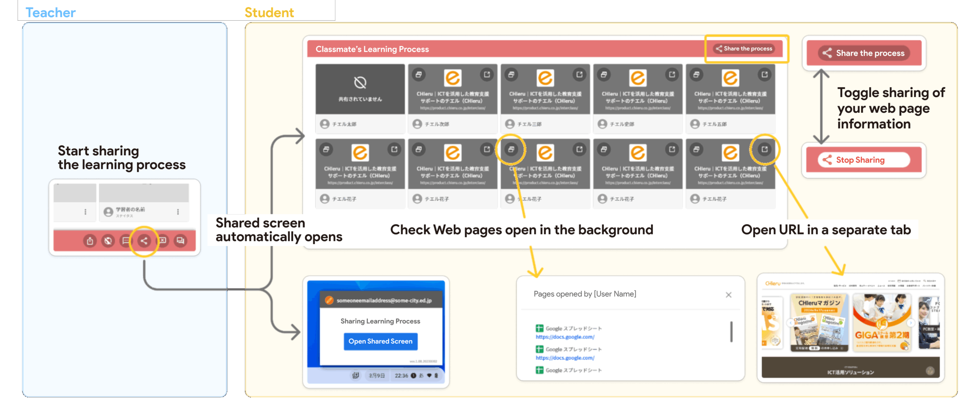The width and height of the screenshot is (980, 420).
Task: Click the background-pages icon on チエル三郎's card
Action: point(511,74)
